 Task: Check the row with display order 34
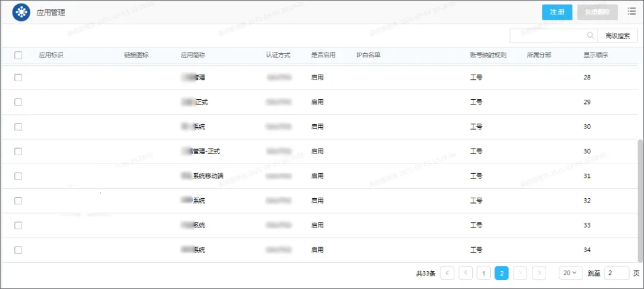pos(18,250)
